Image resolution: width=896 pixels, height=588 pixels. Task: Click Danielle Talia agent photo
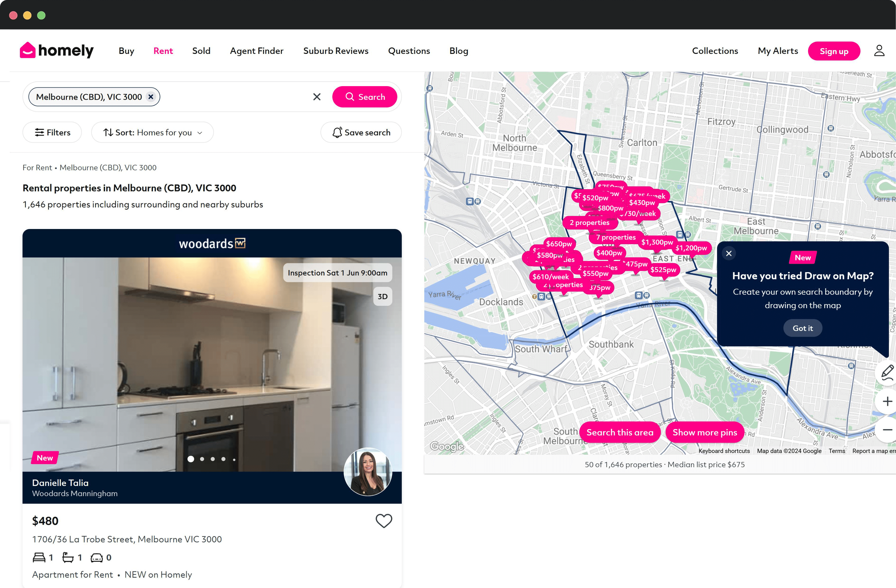pos(368,472)
